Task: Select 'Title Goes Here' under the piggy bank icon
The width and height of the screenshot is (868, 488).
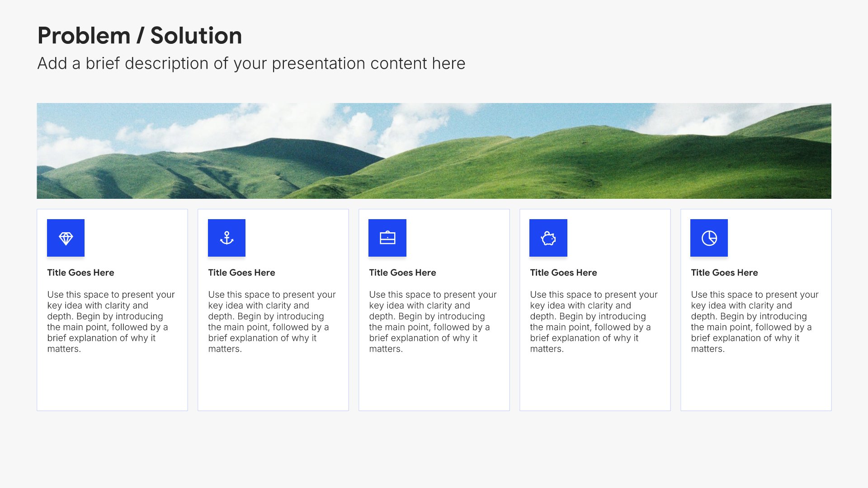Action: pyautogui.click(x=563, y=272)
